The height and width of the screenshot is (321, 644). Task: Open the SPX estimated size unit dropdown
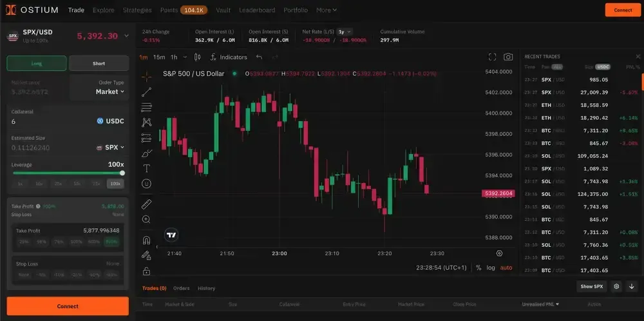(x=110, y=147)
